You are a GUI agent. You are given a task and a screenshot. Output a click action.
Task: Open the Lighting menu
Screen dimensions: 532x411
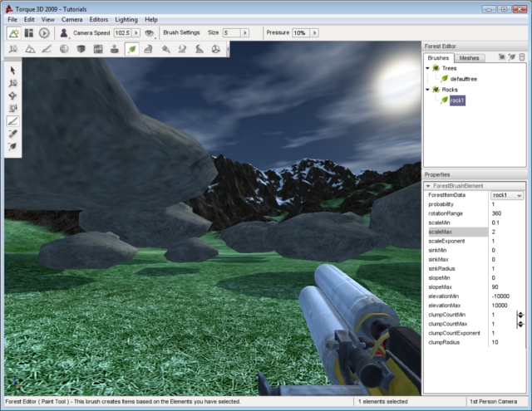127,18
